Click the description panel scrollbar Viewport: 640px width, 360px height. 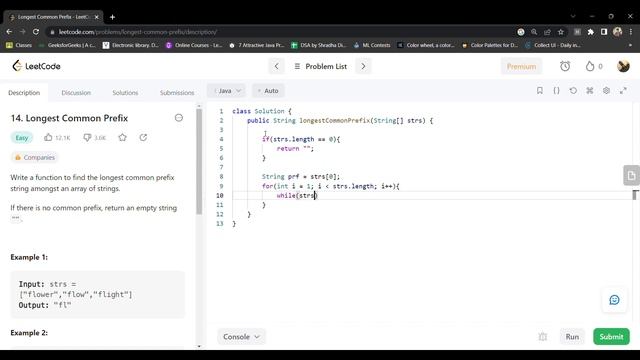click(199, 161)
